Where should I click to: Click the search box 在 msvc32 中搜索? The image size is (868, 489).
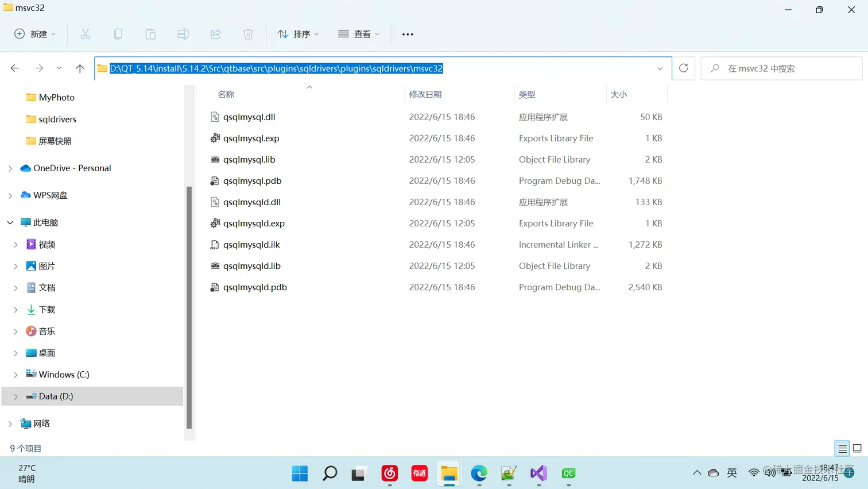coord(781,68)
